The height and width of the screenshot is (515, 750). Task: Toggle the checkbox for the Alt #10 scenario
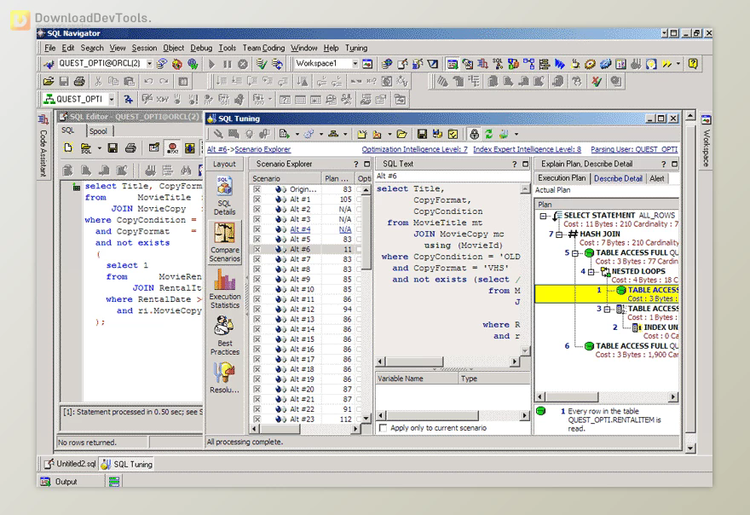coord(257,289)
